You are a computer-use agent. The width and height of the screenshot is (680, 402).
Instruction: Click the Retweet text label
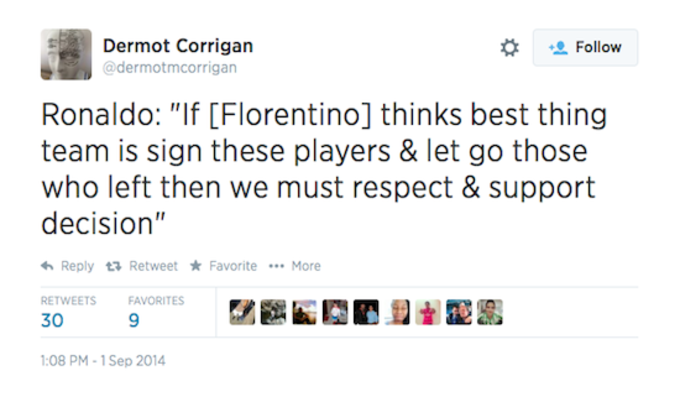pyautogui.click(x=154, y=266)
